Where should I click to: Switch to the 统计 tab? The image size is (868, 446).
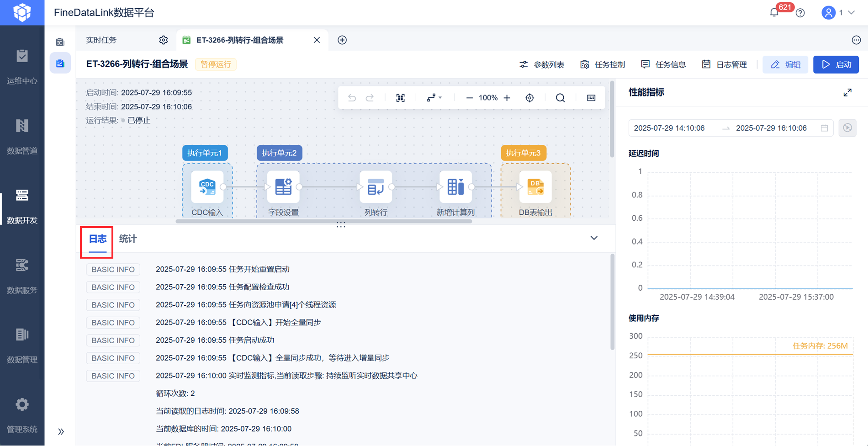tap(128, 239)
